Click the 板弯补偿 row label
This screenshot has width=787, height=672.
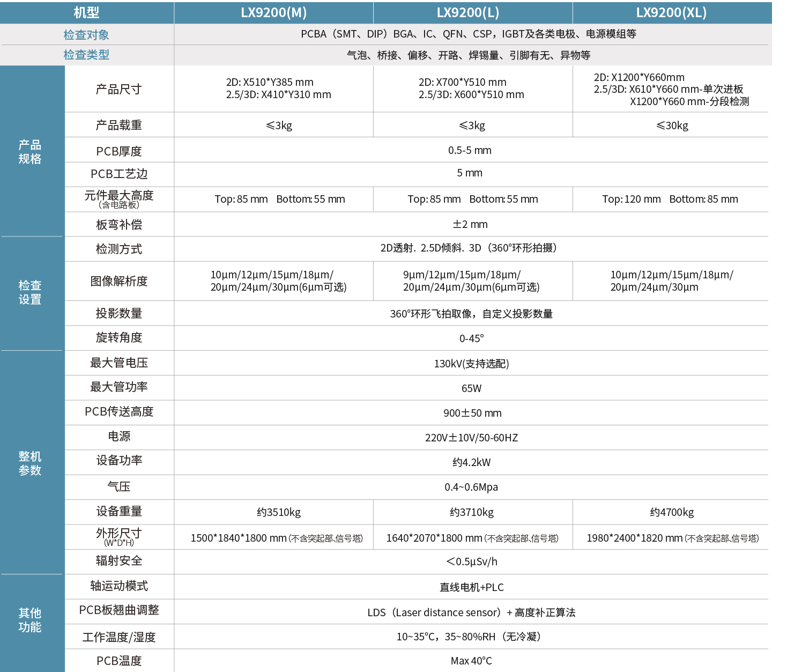pos(119,225)
